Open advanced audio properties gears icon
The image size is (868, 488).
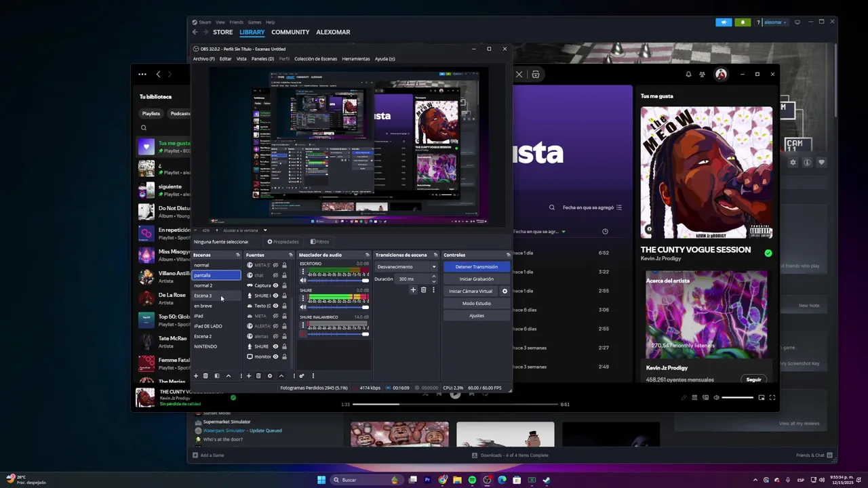pos(302,375)
